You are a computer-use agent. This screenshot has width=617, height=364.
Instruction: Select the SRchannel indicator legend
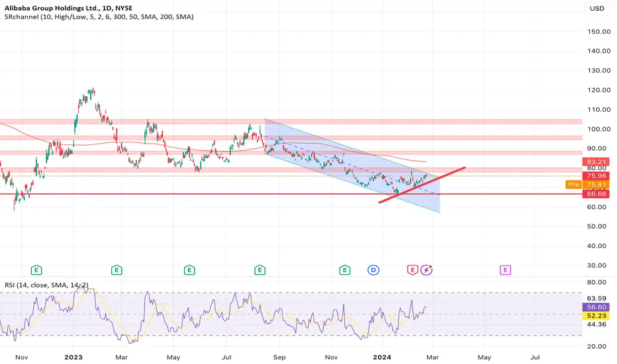[99, 17]
